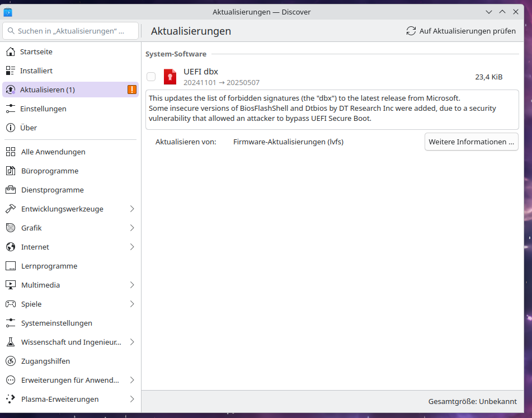This screenshot has width=532, height=418.
Task: Expand the Multimedia category chevron
Action: coord(132,285)
